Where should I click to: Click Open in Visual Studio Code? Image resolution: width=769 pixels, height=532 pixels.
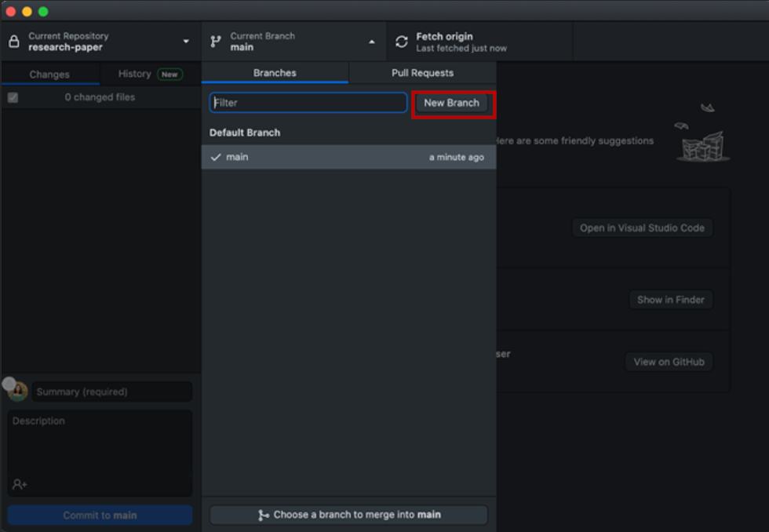pos(642,228)
